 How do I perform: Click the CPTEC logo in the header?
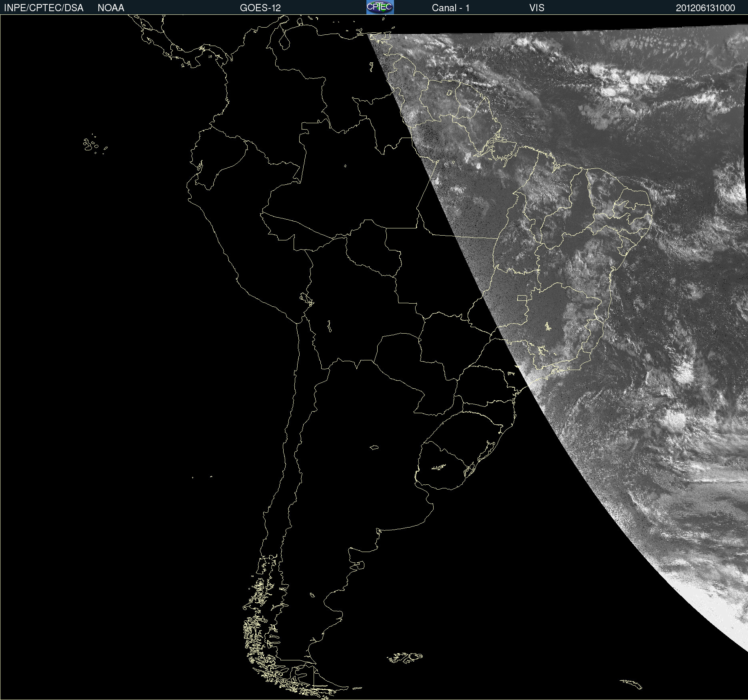coord(380,7)
